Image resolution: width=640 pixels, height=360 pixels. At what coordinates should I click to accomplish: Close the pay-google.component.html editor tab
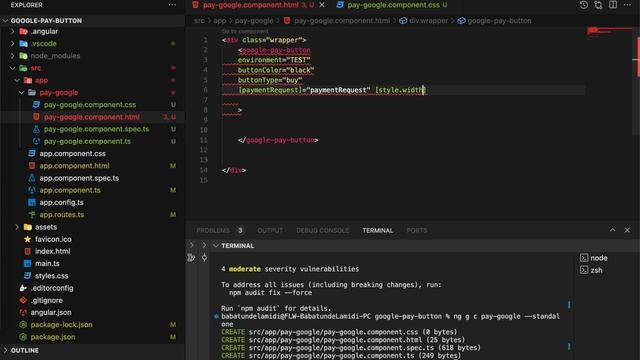coord(322,5)
